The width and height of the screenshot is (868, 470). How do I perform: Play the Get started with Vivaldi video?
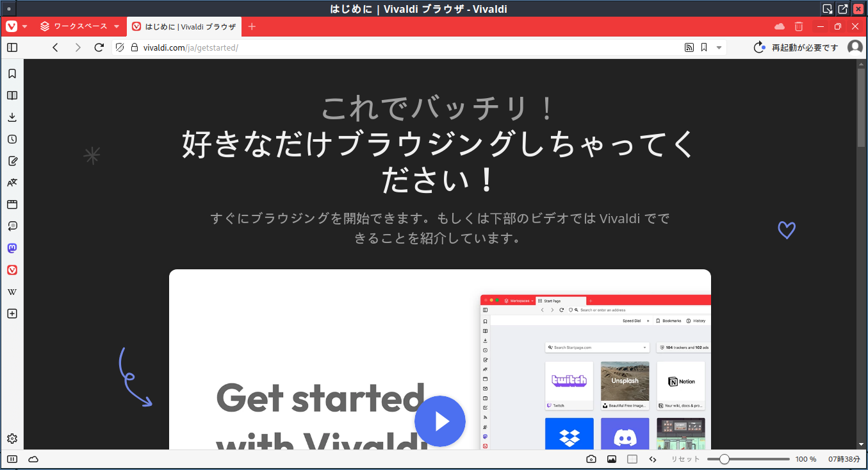pyautogui.click(x=440, y=421)
